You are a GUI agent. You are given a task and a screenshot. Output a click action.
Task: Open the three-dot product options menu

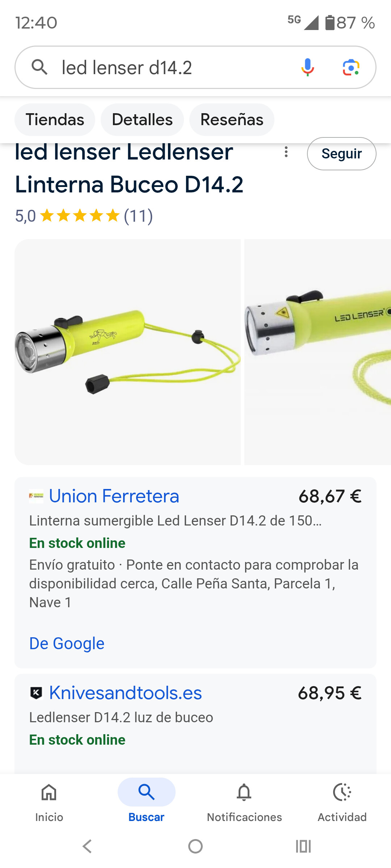286,152
